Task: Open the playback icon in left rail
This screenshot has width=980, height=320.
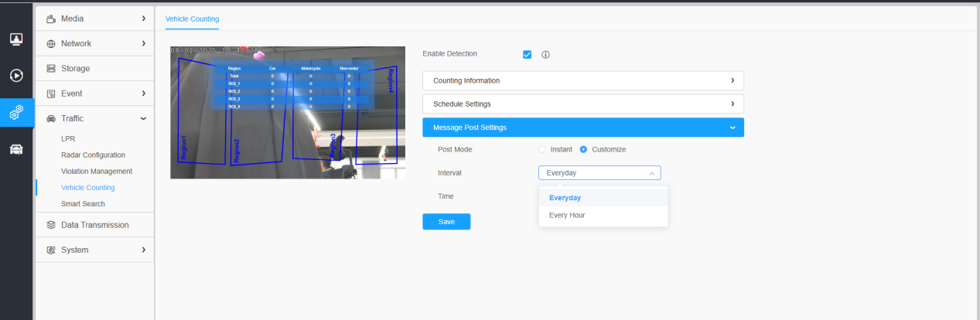Action: (x=16, y=76)
